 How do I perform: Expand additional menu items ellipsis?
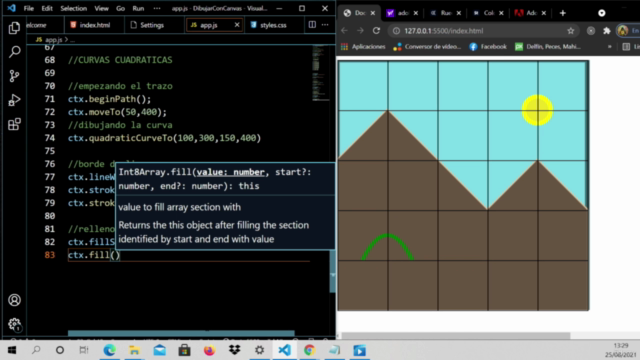[157, 8]
